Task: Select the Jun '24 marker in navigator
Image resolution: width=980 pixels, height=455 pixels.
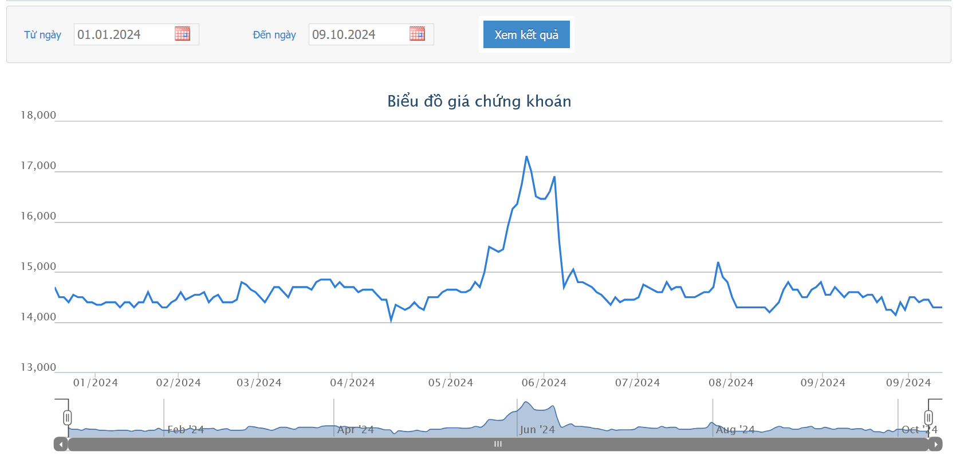Action: [x=537, y=430]
